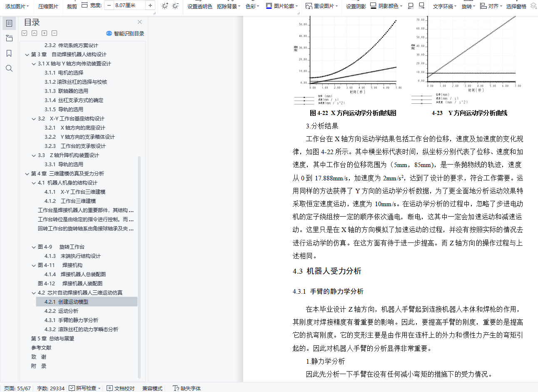Click the page count 页面: 55/67
538x392 pixels.
point(17,388)
